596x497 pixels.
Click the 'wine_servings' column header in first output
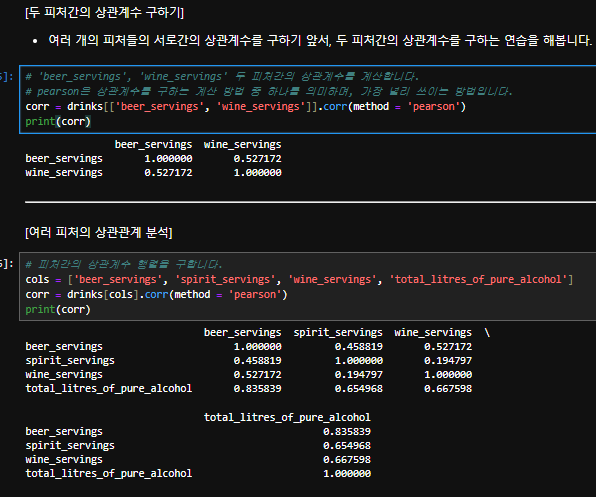(x=243, y=145)
